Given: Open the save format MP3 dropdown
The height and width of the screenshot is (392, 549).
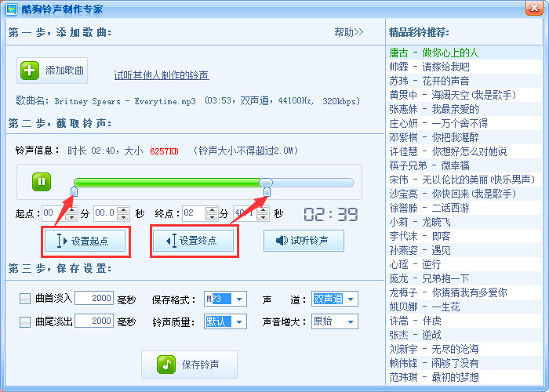Looking at the screenshot, I should tap(238, 299).
